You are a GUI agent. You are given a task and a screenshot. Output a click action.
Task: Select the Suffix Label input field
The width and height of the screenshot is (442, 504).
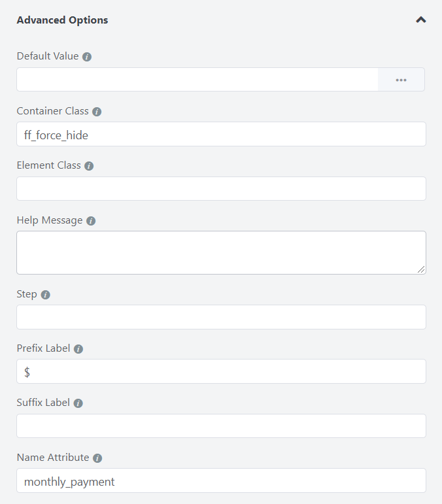click(x=221, y=426)
